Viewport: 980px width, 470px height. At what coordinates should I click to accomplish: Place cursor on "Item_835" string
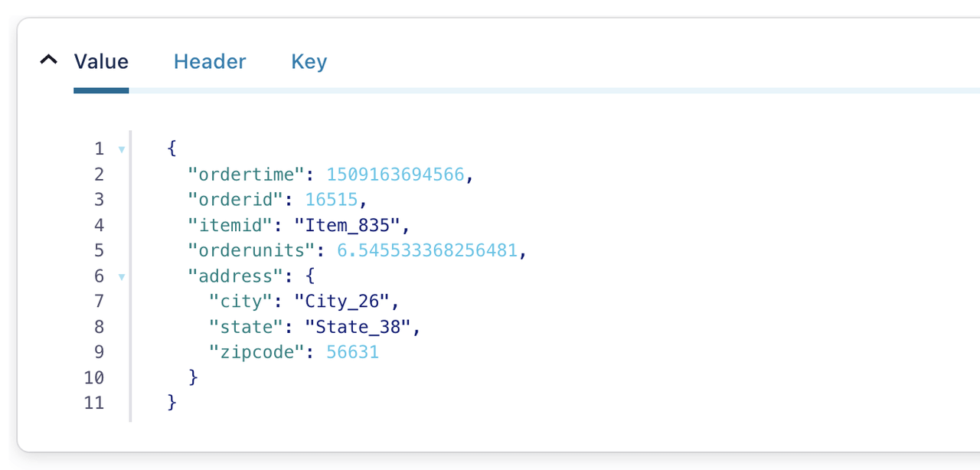click(358, 225)
